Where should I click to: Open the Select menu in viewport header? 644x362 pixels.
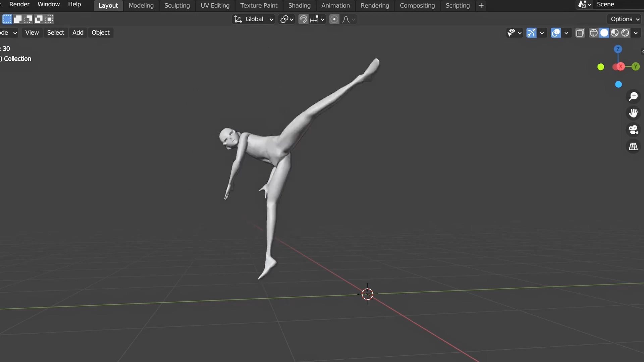(55, 33)
